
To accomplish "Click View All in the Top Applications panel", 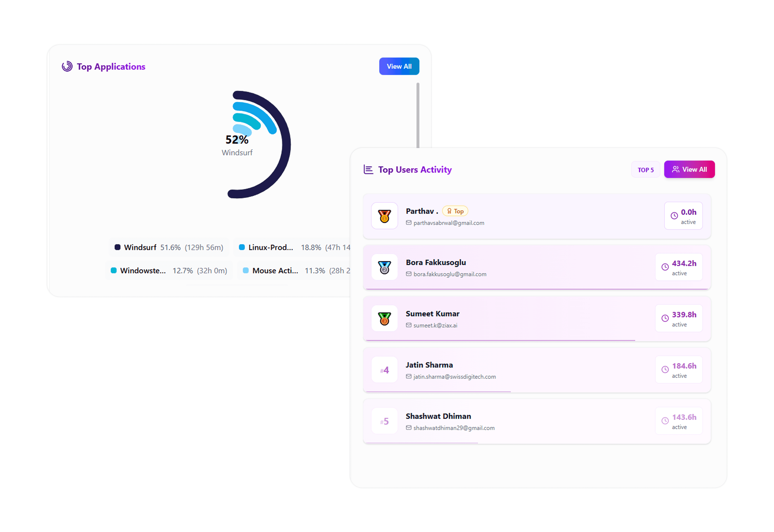I will coord(399,66).
